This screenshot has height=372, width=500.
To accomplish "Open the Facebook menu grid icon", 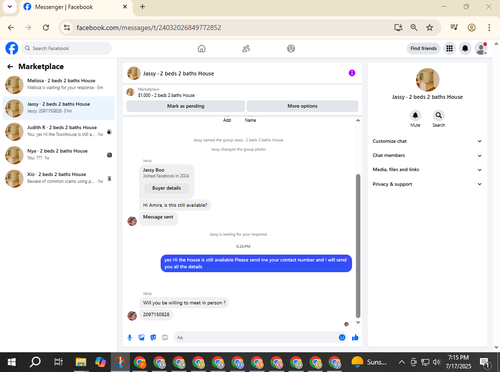I will point(450,48).
